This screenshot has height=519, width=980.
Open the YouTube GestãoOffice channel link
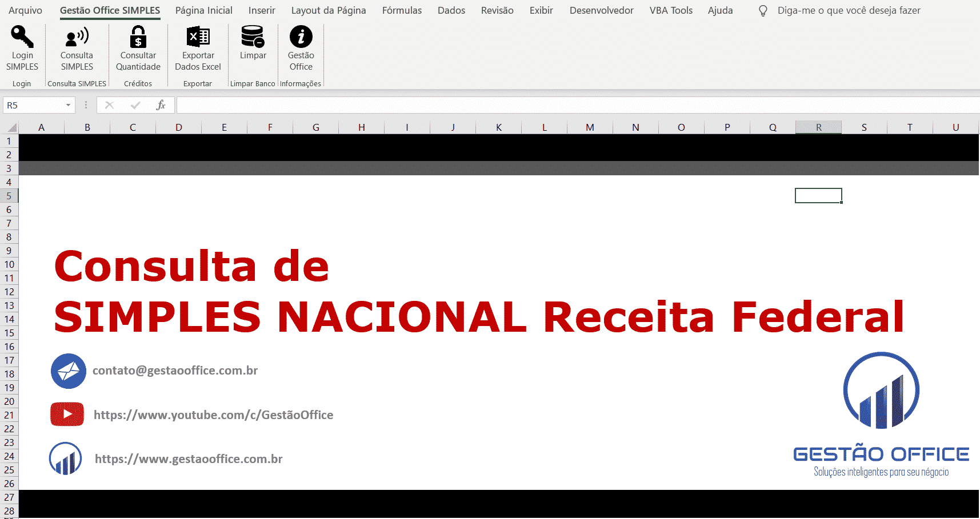(213, 415)
